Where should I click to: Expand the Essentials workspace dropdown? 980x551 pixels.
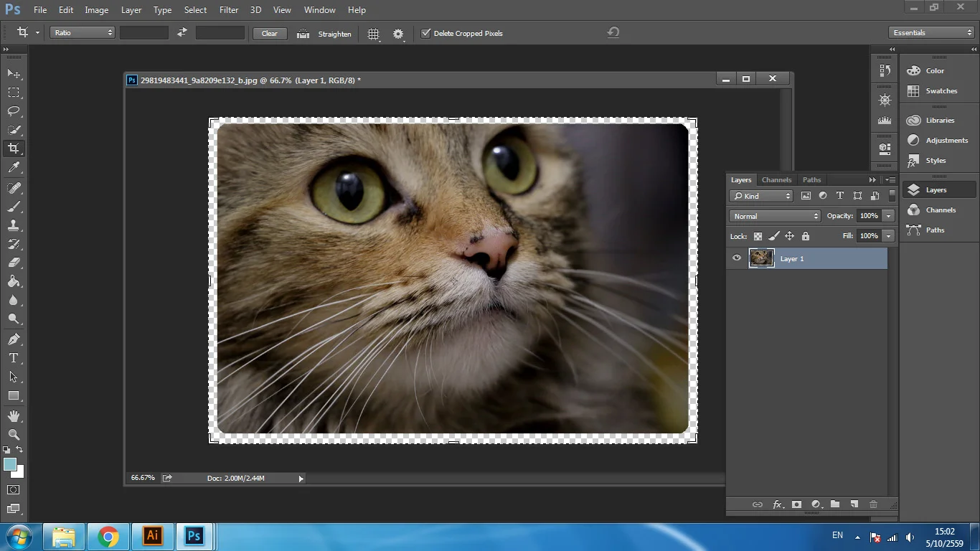pos(930,33)
